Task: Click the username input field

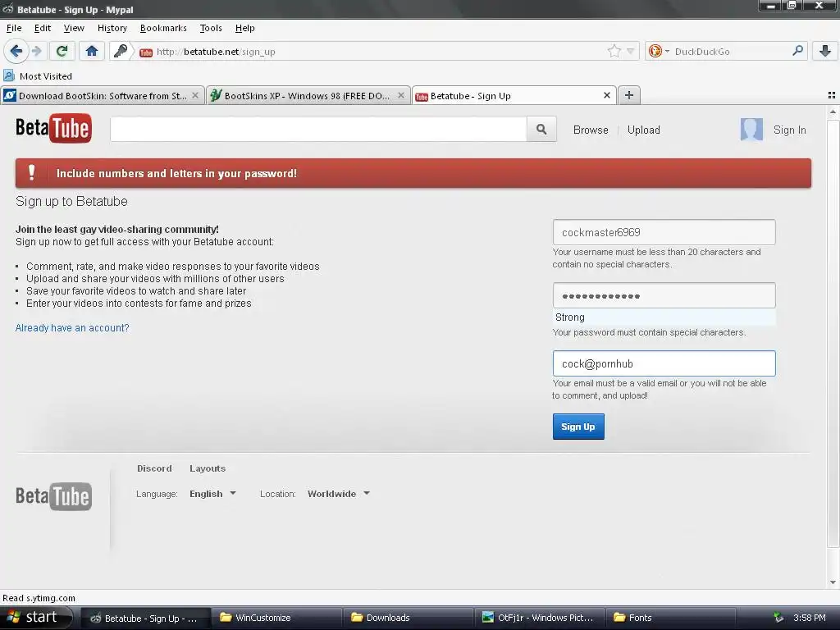Action: point(664,232)
